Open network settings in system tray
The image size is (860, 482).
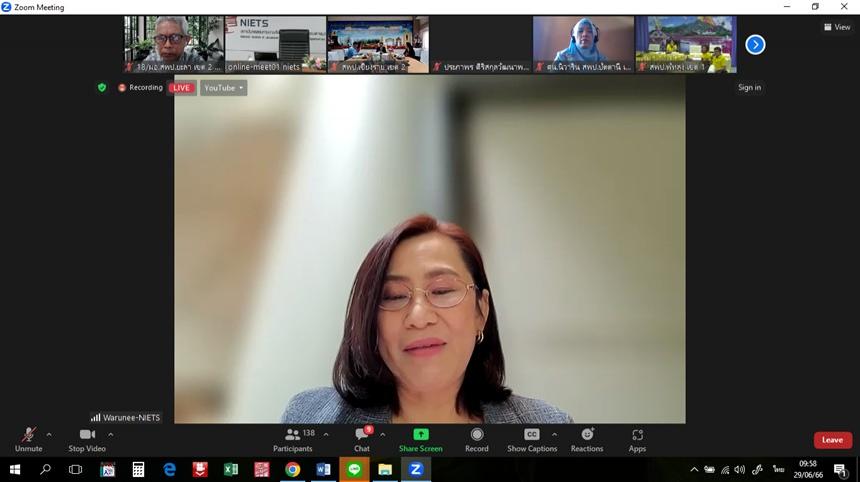pos(725,469)
